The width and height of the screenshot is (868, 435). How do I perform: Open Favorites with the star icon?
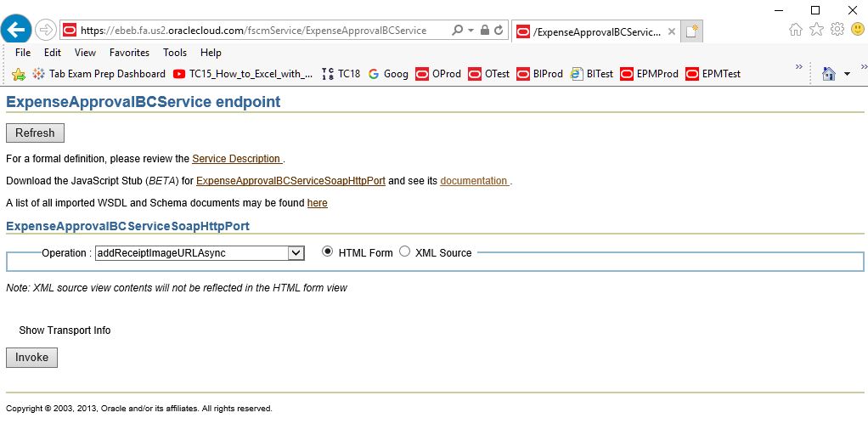816,30
